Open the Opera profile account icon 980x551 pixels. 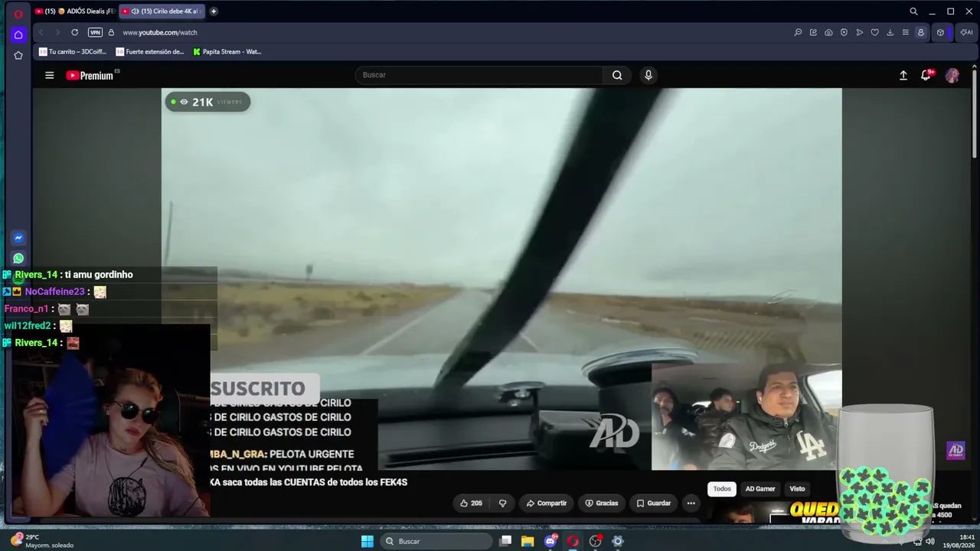click(x=921, y=32)
